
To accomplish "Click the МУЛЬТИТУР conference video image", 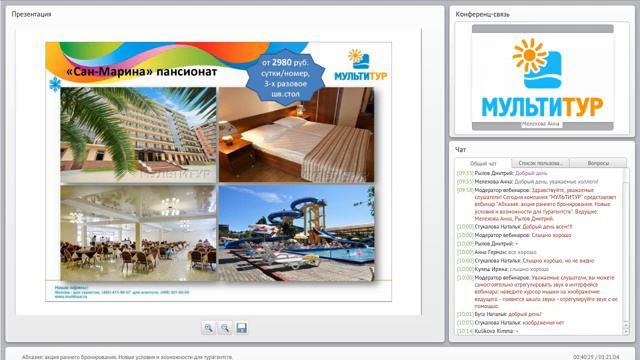I will [x=542, y=77].
